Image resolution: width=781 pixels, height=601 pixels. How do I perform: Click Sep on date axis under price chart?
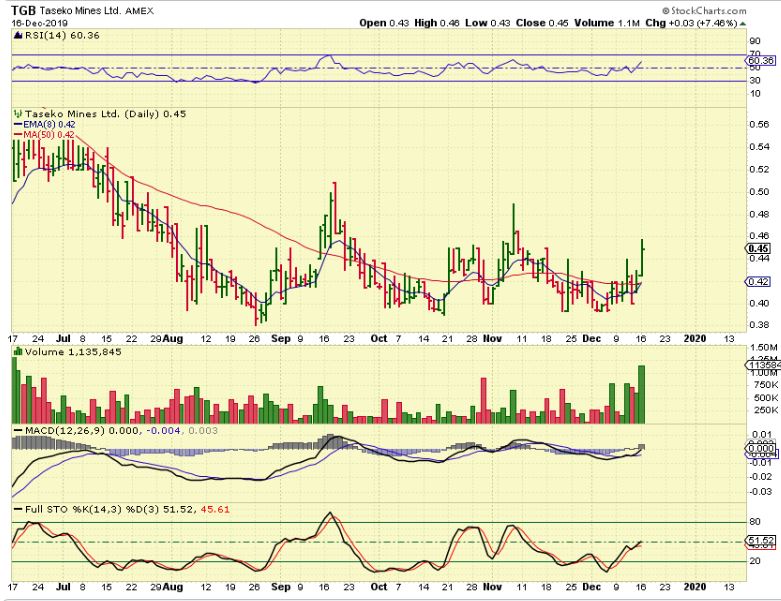tap(280, 339)
